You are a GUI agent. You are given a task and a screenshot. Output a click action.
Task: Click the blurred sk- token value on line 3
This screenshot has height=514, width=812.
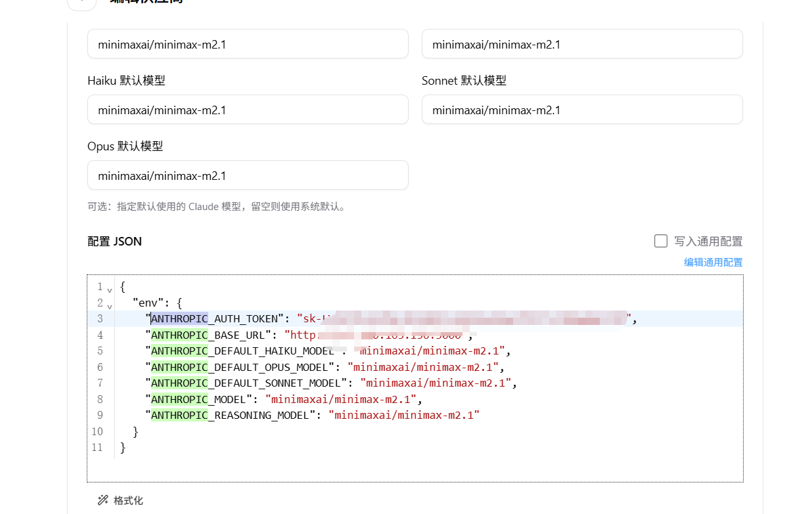[464, 319]
